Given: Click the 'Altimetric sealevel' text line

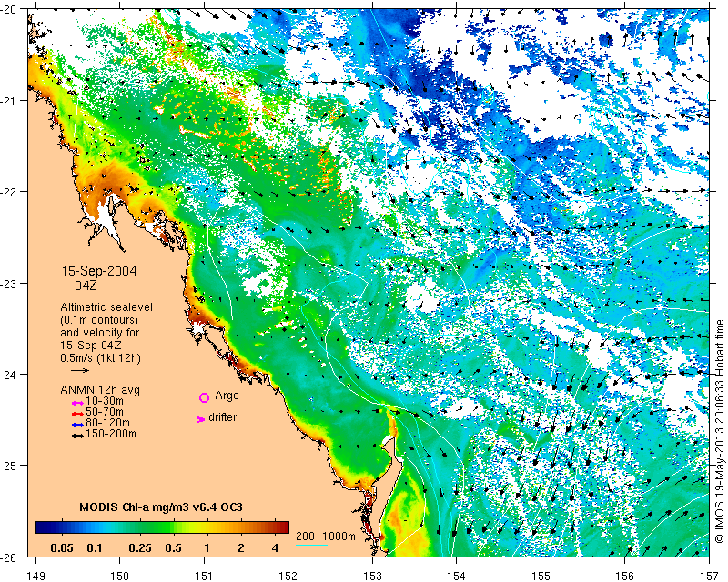Looking at the screenshot, I should pos(106,307).
